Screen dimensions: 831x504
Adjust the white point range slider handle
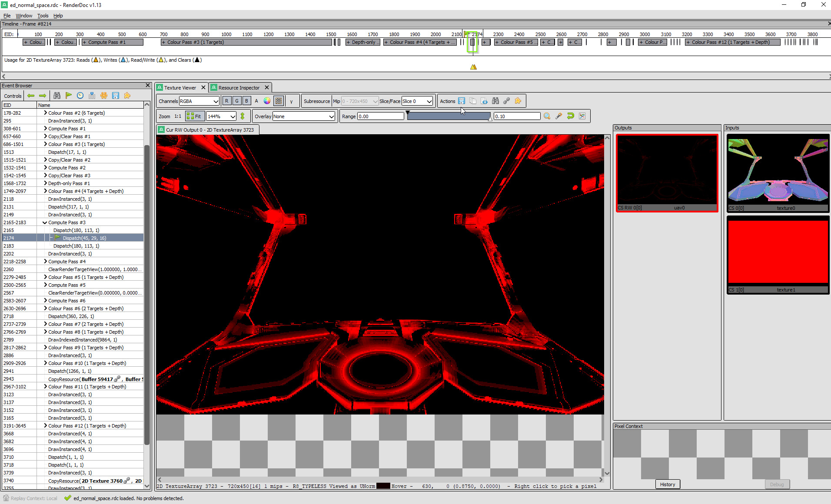(490, 119)
